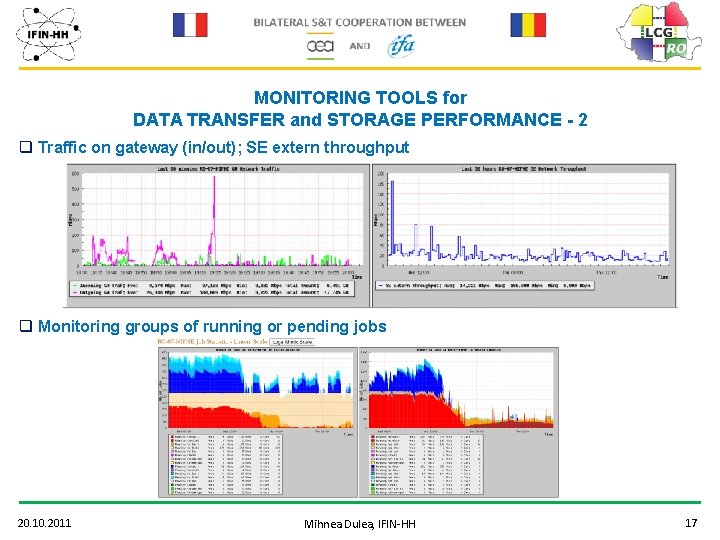720x540 pixels.
Task: Open the SE network throughput graph
Action: click(524, 236)
